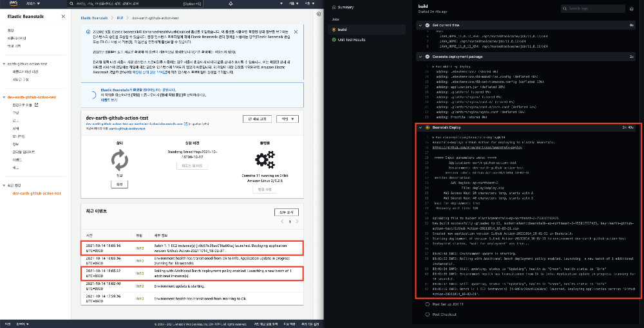
Task: Open the environment URL elasticbeanstalk.com link
Action: pos(135,123)
